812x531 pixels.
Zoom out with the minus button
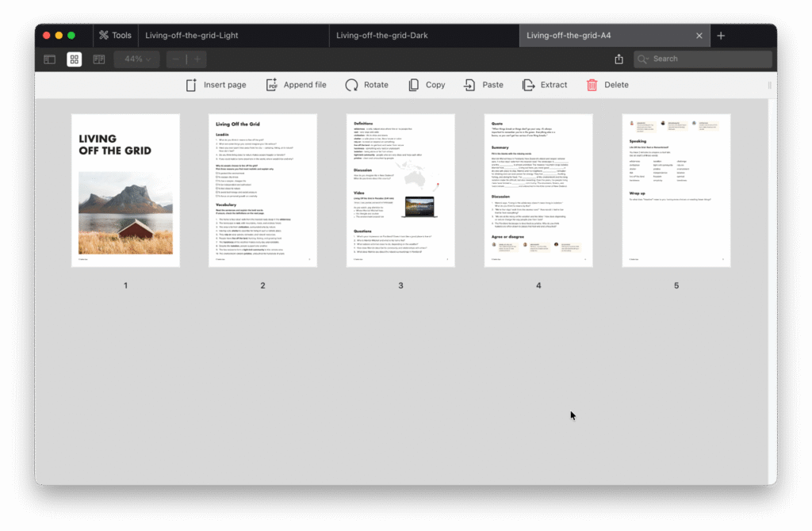176,59
